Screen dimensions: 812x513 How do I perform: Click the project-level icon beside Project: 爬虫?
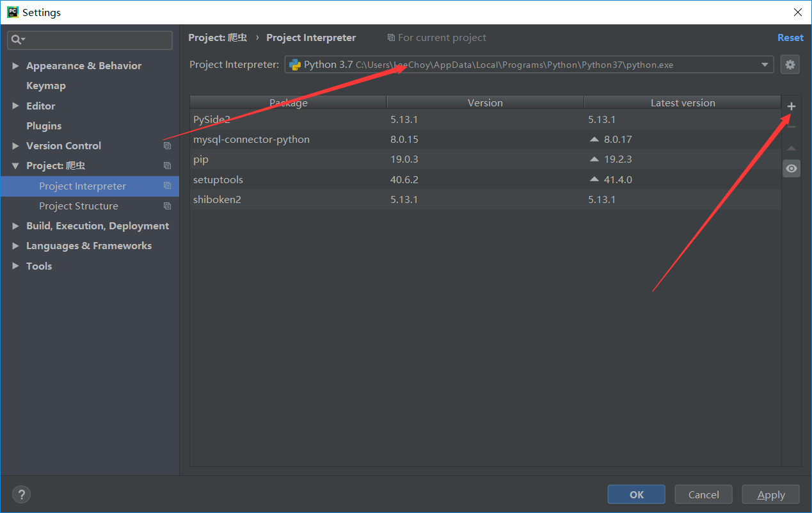[167, 166]
